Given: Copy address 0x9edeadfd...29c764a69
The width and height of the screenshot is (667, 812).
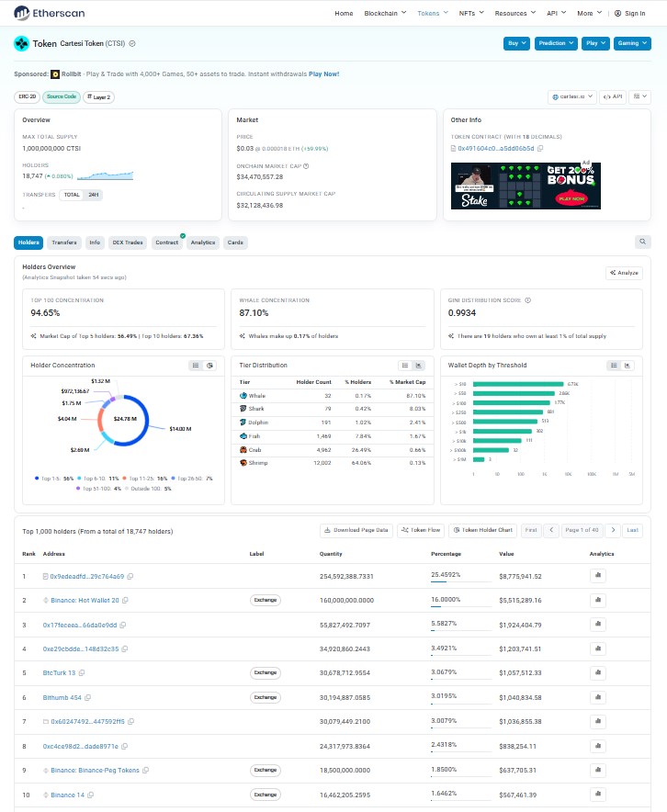Looking at the screenshot, I should [130, 576].
